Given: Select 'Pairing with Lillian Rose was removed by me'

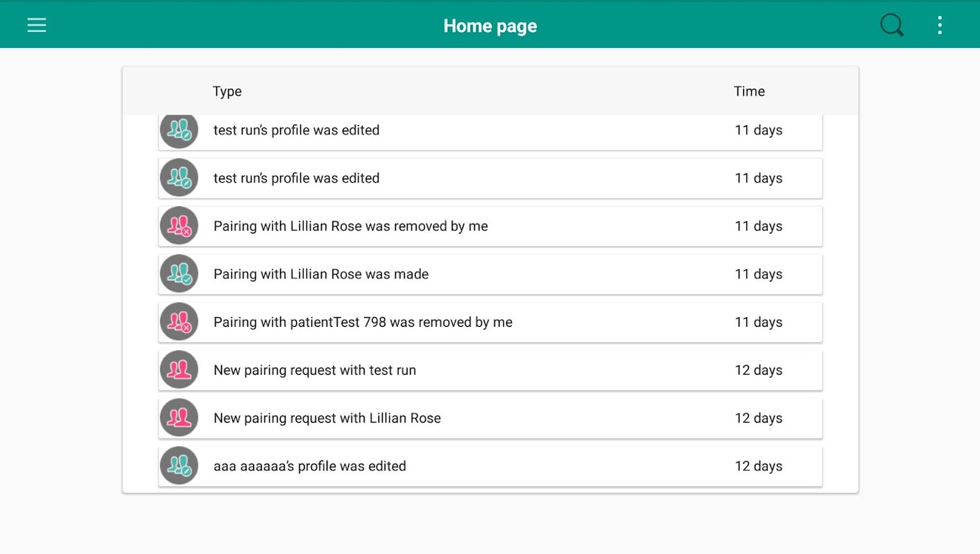Looking at the screenshot, I should point(351,226).
